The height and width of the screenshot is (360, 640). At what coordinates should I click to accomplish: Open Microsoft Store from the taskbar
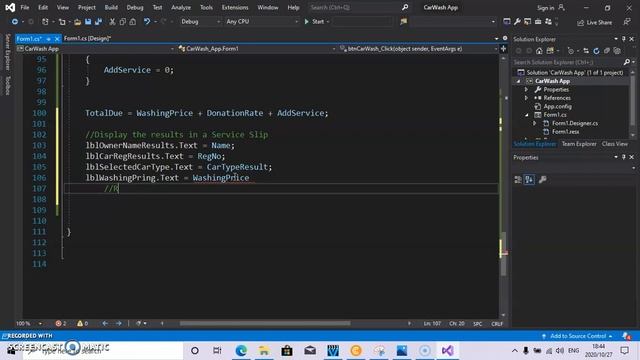pyautogui.click(x=287, y=351)
